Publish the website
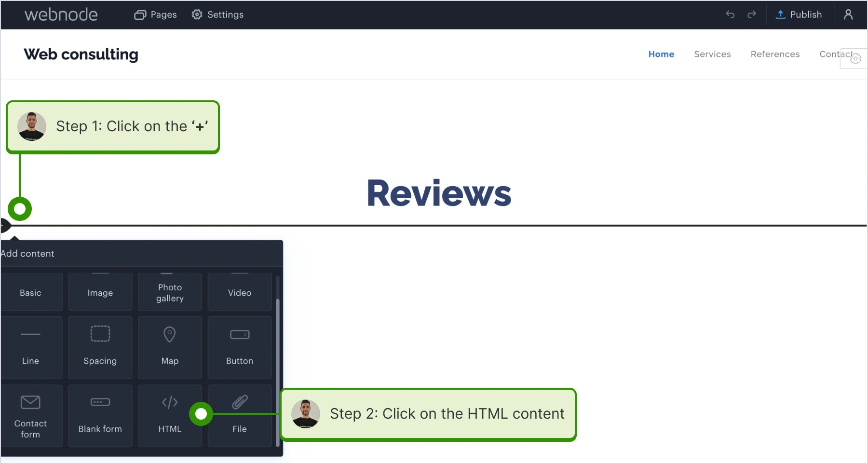868x464 pixels. 799,14
